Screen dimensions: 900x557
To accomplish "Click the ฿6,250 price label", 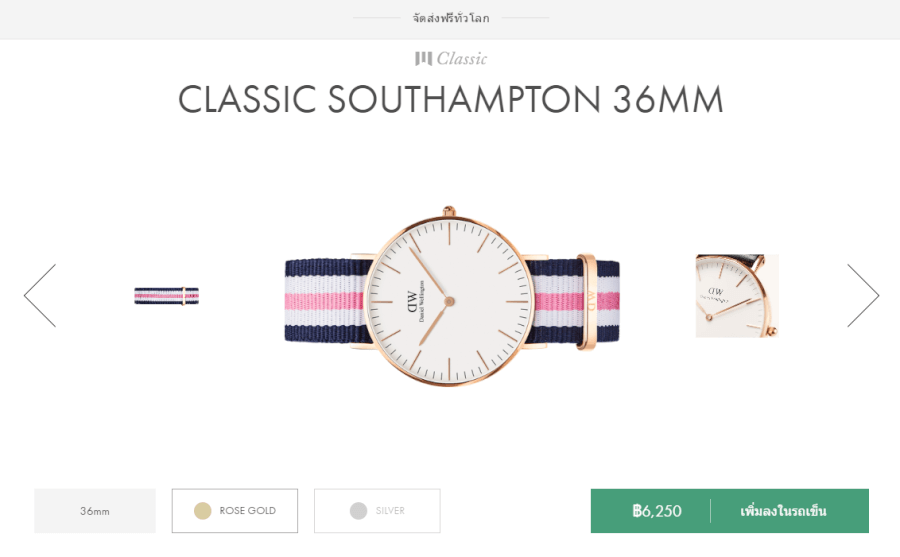I will [x=657, y=511].
